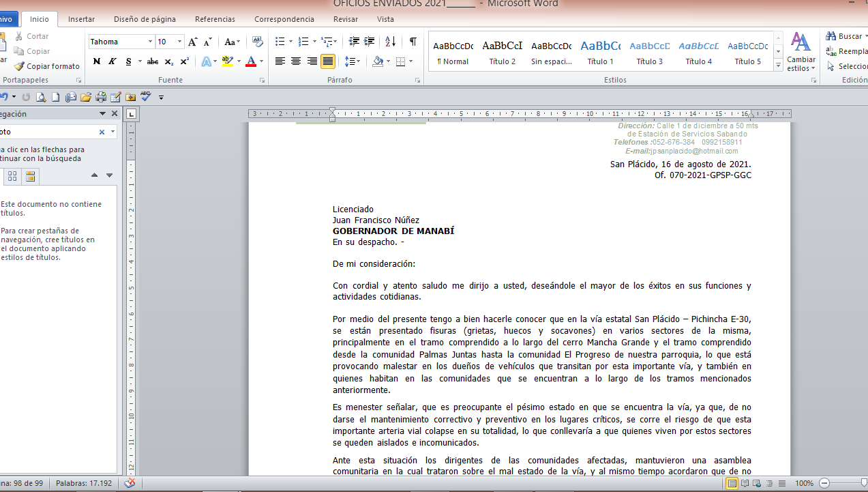Click the spelling check icon in quick access toolbar
The width and height of the screenshot is (868, 492).
point(146,97)
